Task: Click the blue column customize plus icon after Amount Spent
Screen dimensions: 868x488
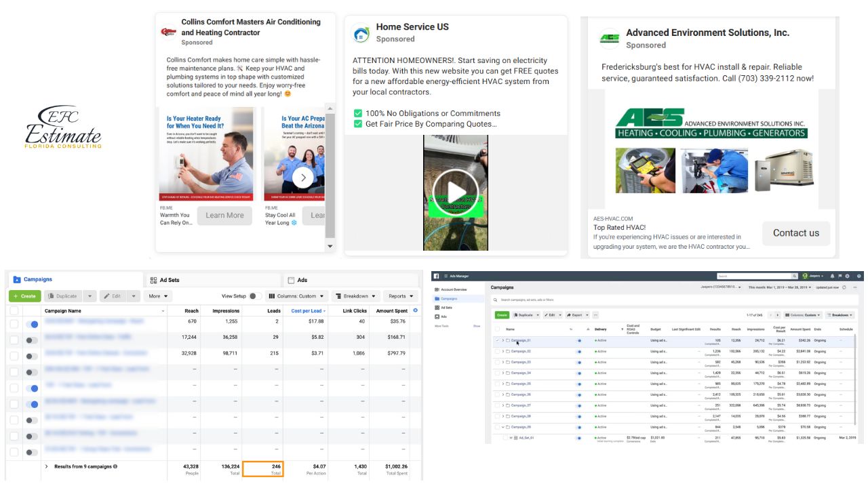Action: click(415, 310)
